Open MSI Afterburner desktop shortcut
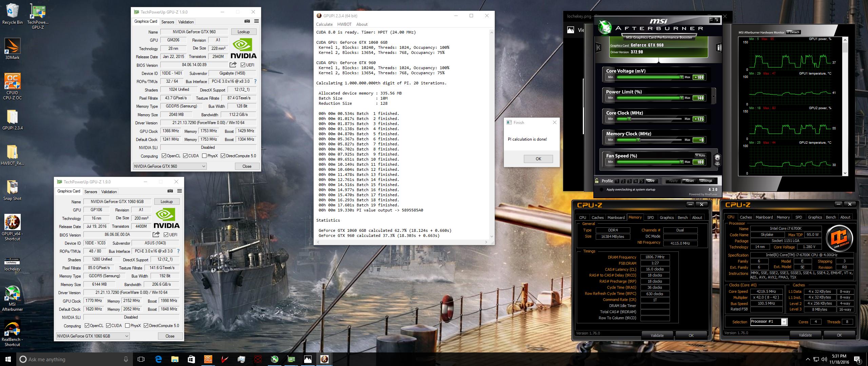 pyautogui.click(x=12, y=299)
